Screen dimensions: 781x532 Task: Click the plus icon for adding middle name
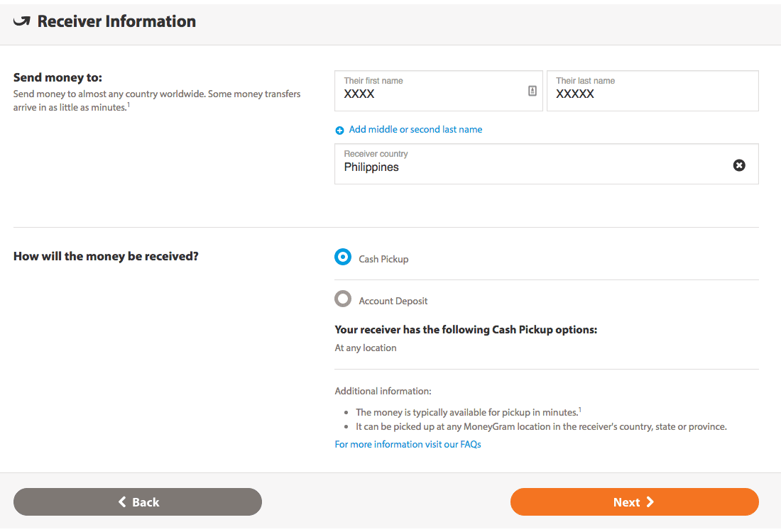click(x=339, y=131)
